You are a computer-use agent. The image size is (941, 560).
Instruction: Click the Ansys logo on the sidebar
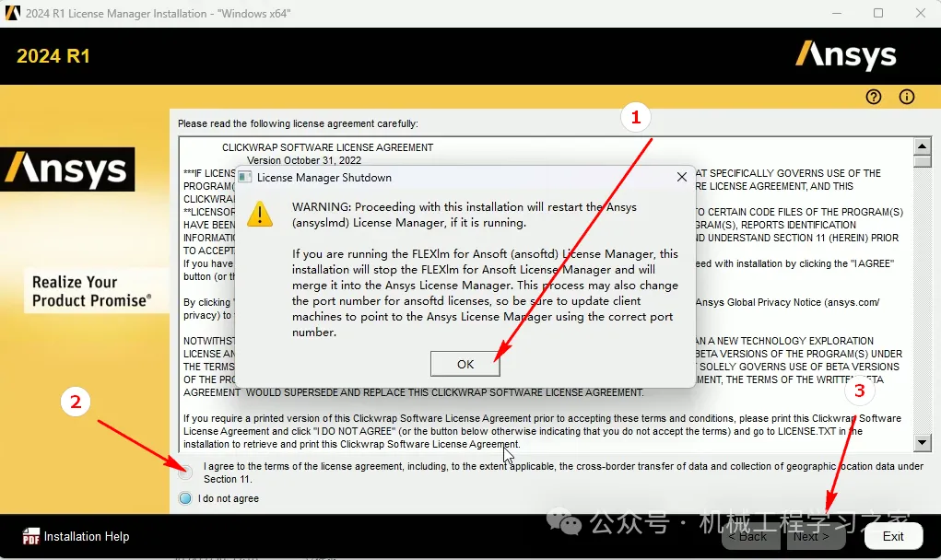[x=67, y=169]
